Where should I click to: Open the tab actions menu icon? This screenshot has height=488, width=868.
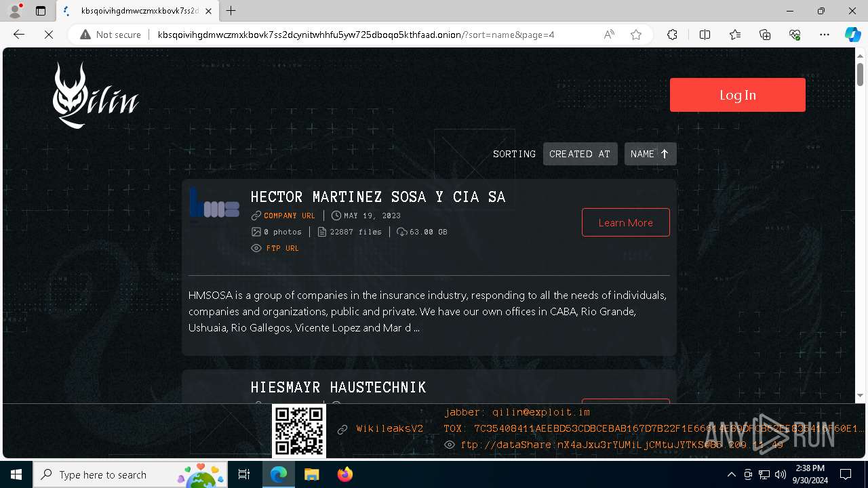tap(41, 11)
